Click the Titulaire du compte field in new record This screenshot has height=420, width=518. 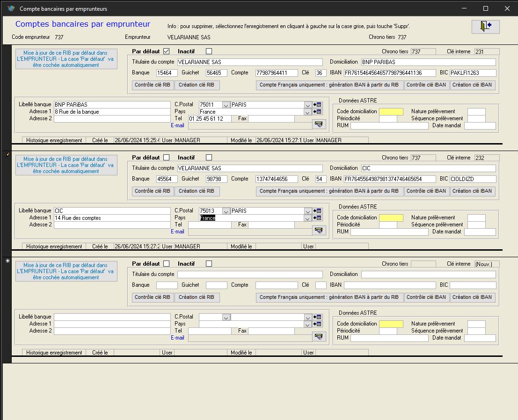(250, 275)
